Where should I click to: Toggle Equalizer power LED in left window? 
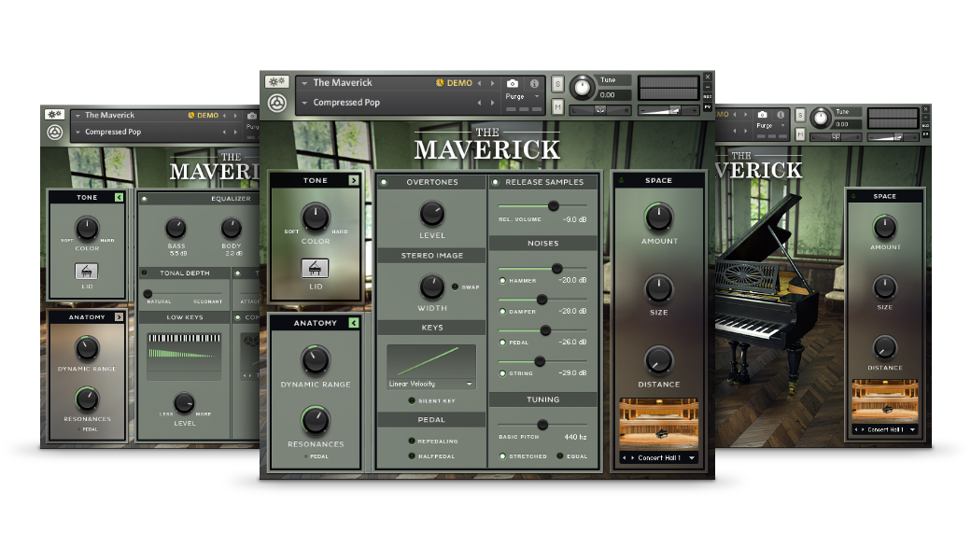144,199
